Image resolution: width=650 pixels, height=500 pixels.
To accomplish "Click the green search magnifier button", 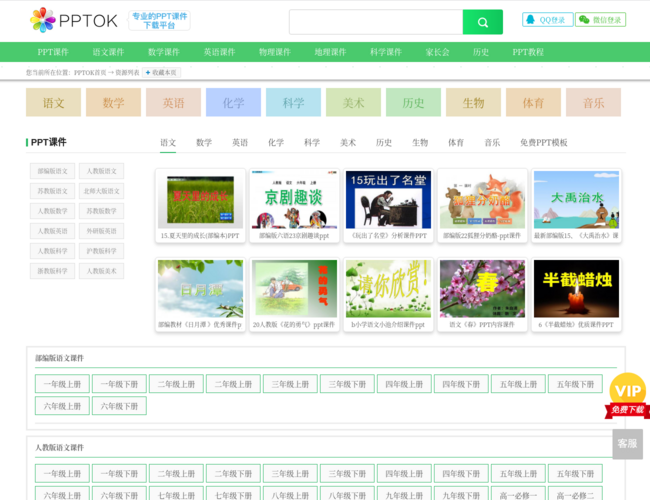I will point(482,22).
